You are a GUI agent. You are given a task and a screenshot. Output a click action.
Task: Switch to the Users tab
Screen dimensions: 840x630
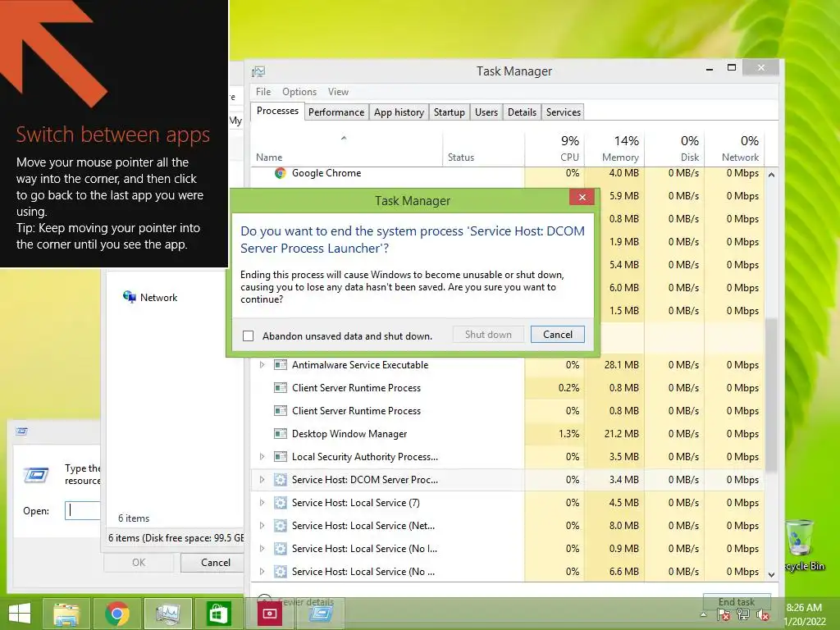point(486,112)
